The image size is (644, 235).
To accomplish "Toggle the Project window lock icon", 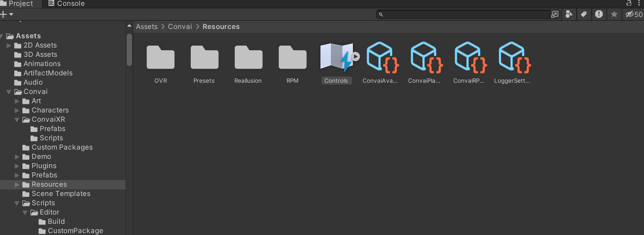I will click(x=629, y=3).
